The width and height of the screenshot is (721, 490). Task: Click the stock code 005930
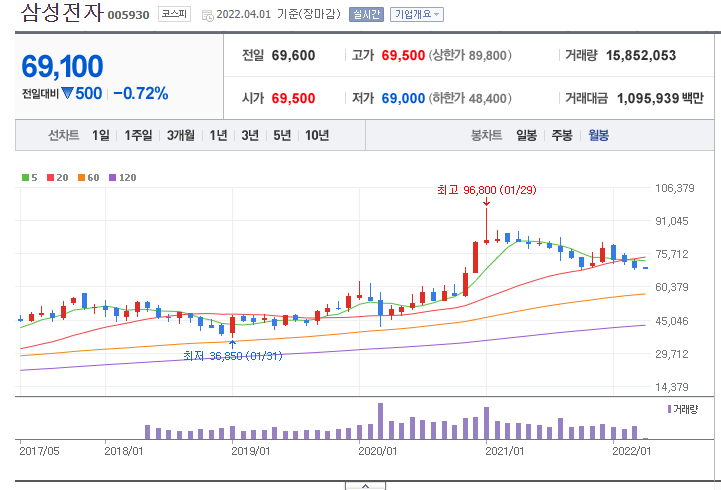pos(128,16)
